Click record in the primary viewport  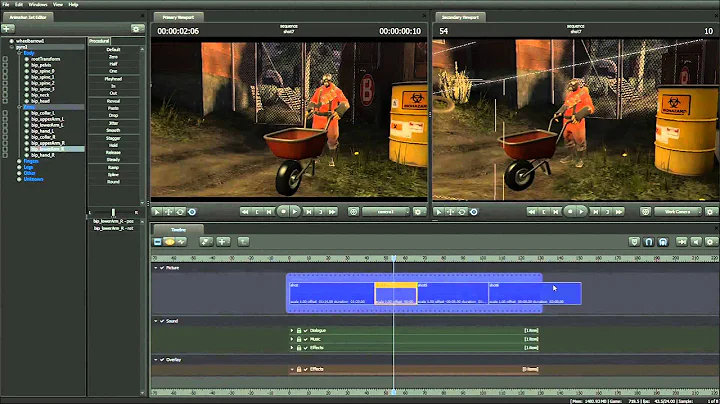pyautogui.click(x=283, y=212)
